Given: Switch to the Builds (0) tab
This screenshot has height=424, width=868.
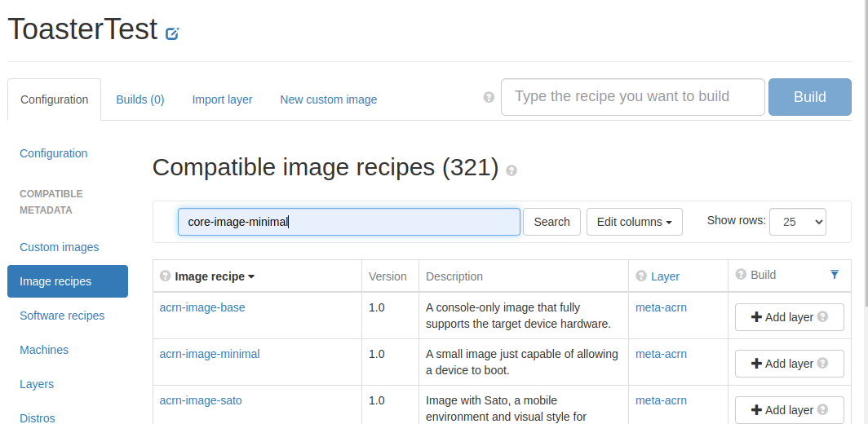Looking at the screenshot, I should coord(140,99).
